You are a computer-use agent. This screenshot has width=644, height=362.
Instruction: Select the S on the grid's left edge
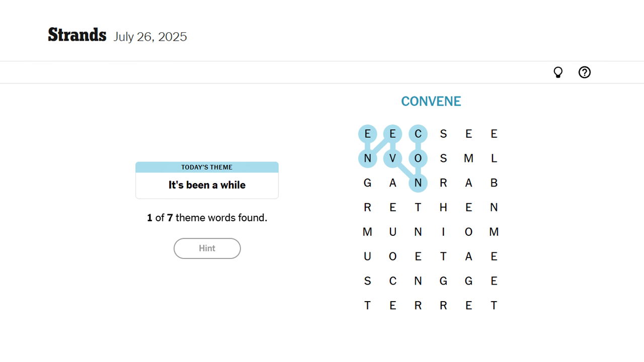click(x=367, y=281)
